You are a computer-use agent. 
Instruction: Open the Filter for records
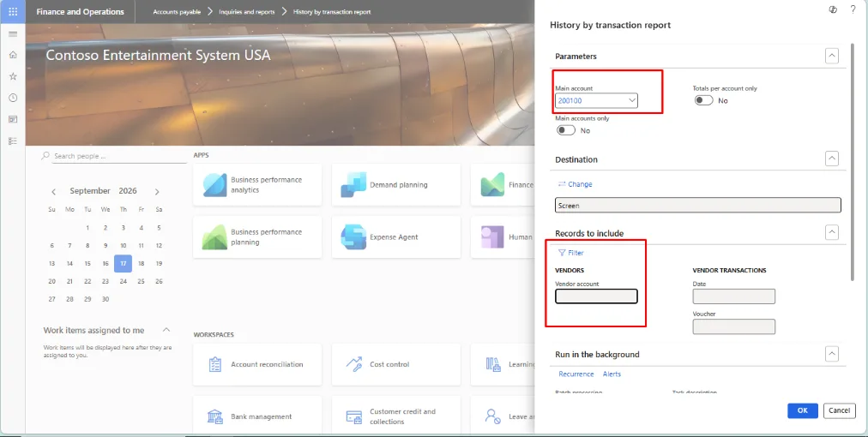pos(570,253)
